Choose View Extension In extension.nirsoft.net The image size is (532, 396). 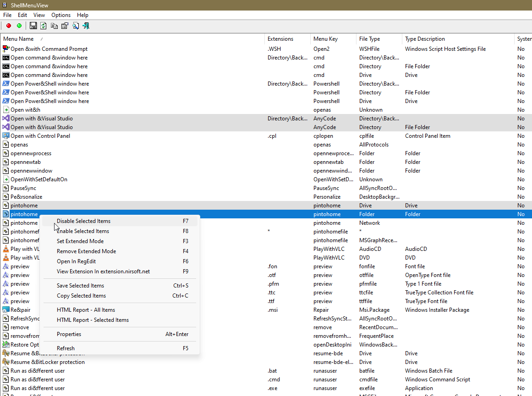[120, 271]
